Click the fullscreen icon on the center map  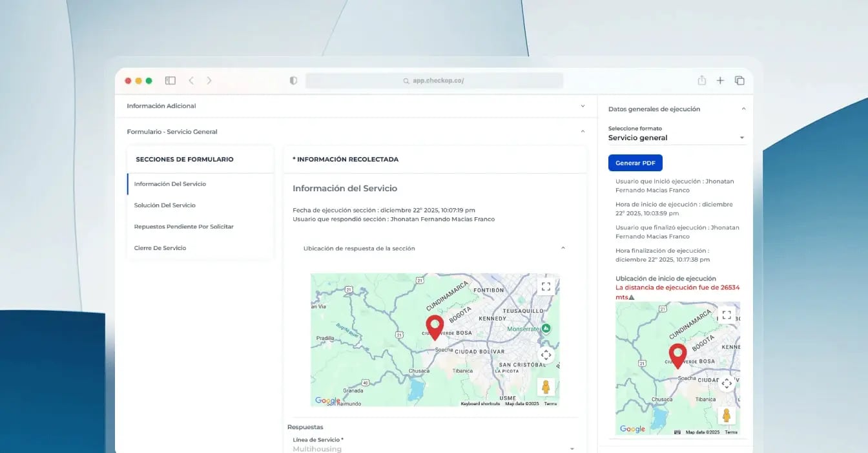click(546, 286)
